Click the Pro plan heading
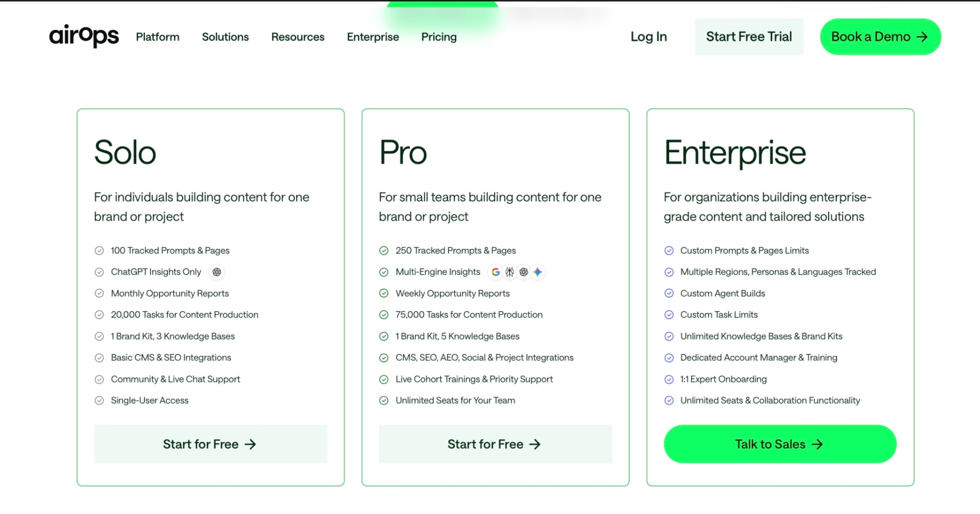Image resolution: width=980 pixels, height=514 pixels. [403, 152]
